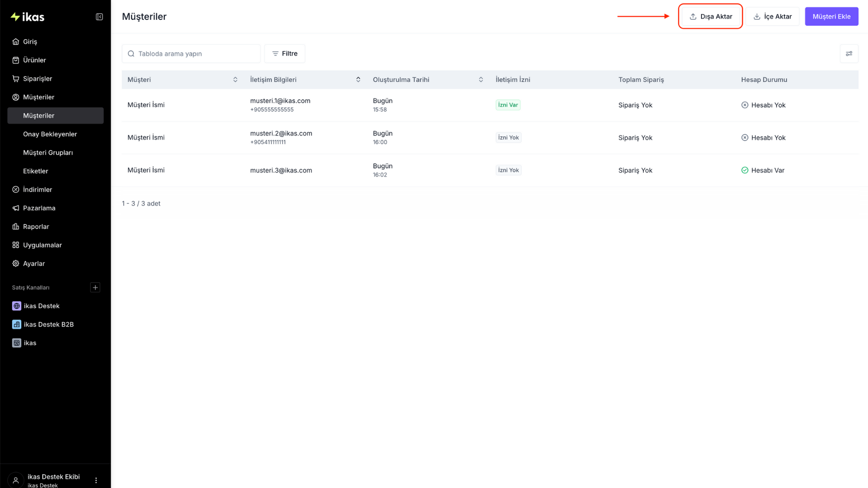Click İletişim İzni column header
The image size is (868, 488).
[513, 80]
